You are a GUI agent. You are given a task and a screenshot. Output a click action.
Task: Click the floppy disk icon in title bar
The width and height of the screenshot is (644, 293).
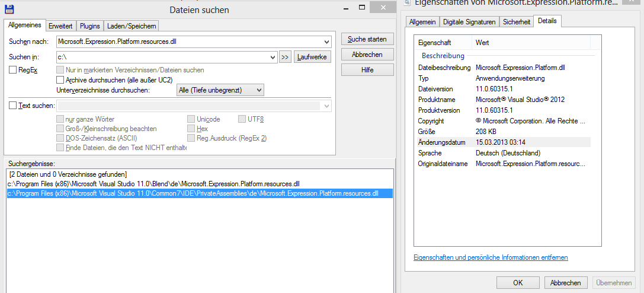(9, 9)
